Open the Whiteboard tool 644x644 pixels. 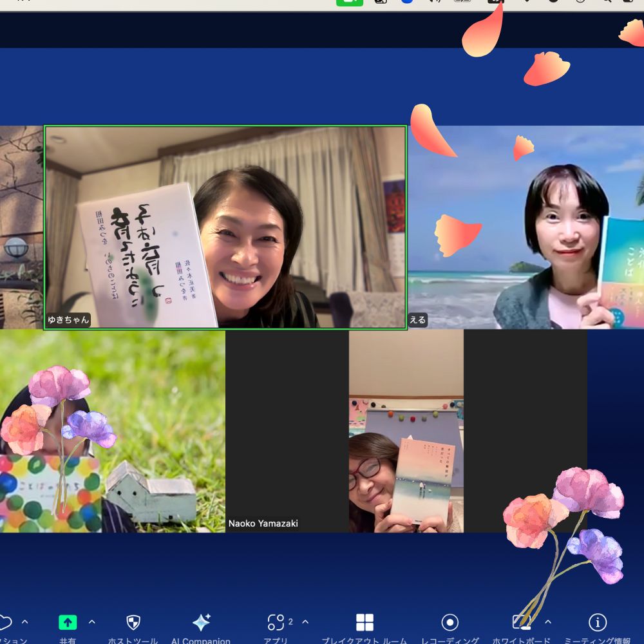click(x=520, y=622)
